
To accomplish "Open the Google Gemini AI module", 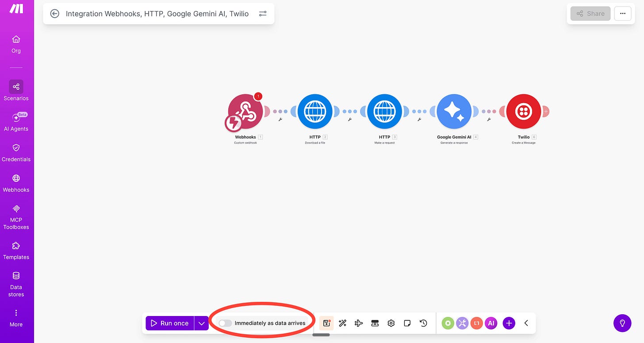I will pyautogui.click(x=454, y=112).
